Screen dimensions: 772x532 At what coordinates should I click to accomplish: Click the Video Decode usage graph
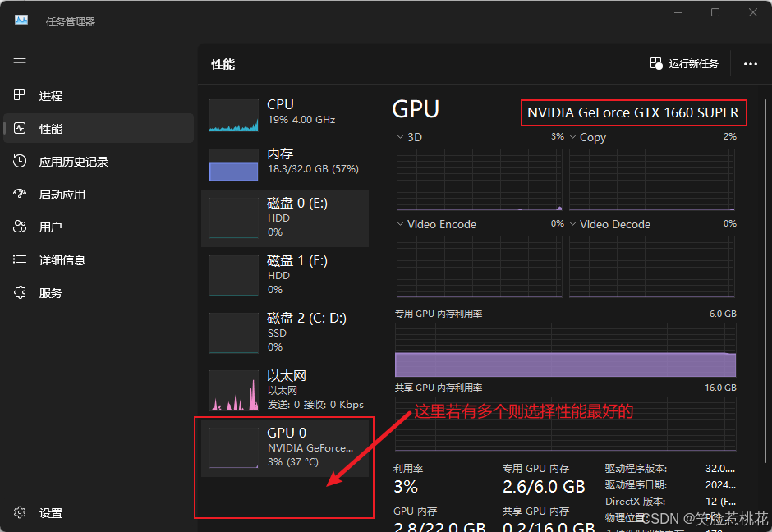click(652, 266)
